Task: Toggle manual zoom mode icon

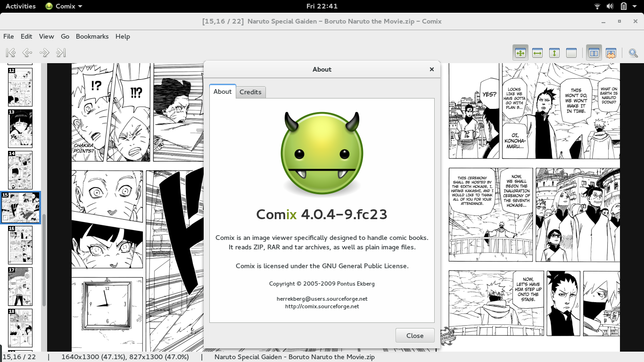Action: click(571, 53)
